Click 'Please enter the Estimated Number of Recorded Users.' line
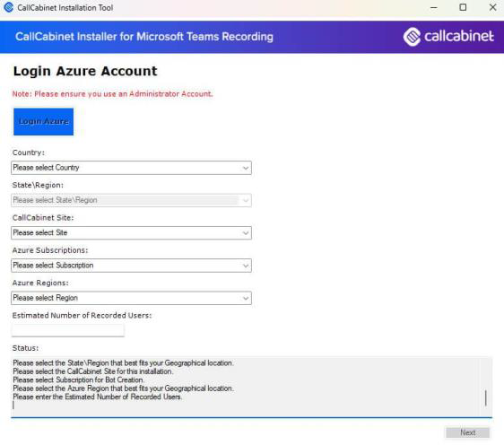Viewport: 504px width, 445px height. point(98,397)
